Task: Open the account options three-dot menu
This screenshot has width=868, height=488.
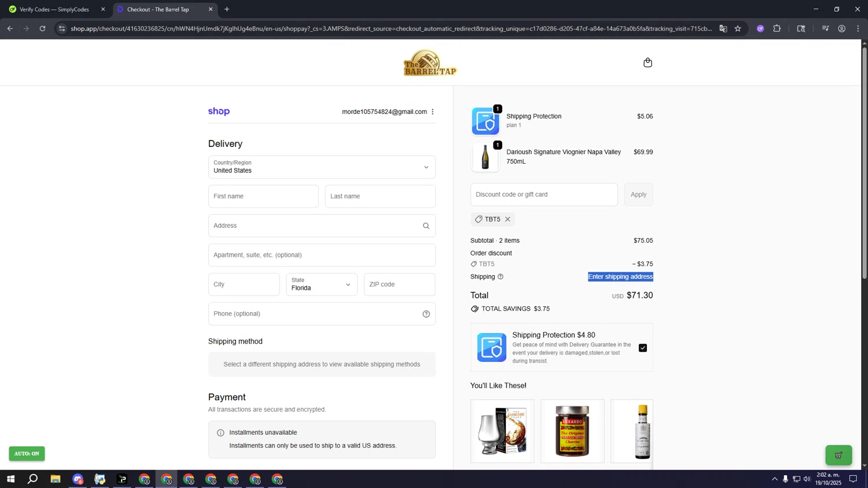Action: pos(432,112)
